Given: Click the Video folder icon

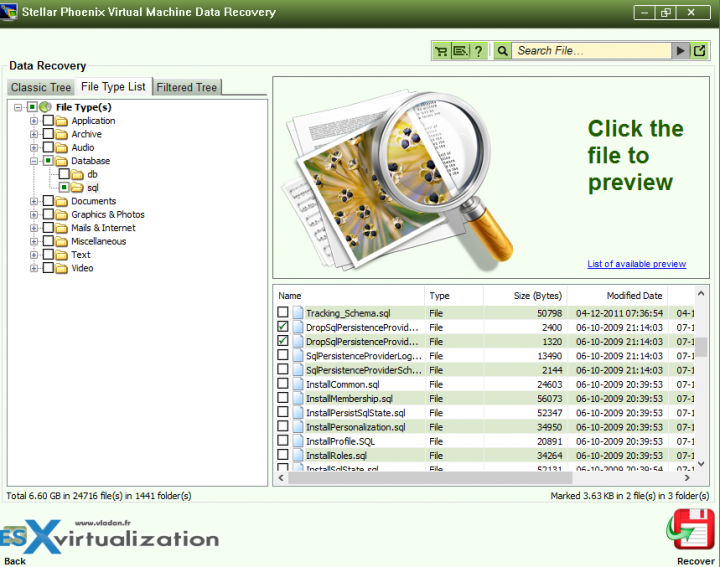Looking at the screenshot, I should point(62,269).
